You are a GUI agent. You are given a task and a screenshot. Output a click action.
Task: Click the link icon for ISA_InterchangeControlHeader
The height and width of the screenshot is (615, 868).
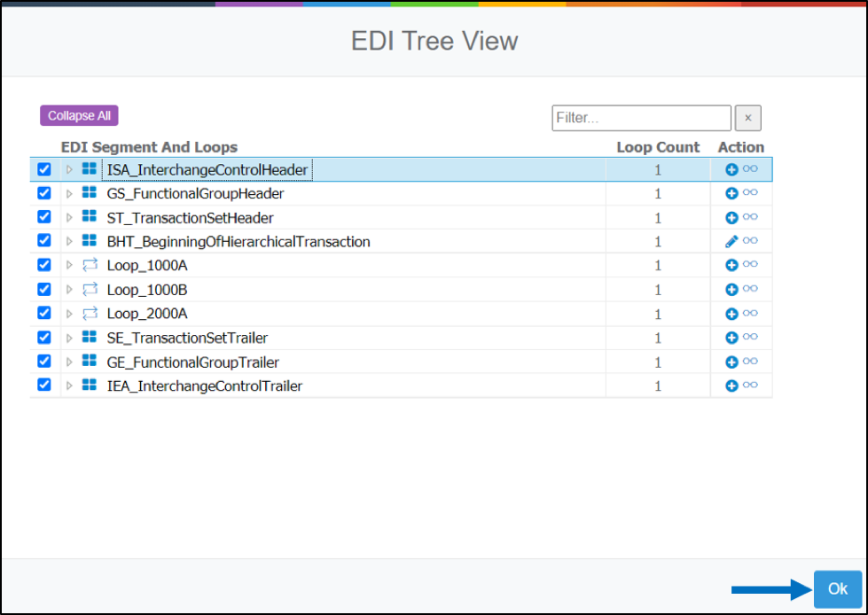[x=750, y=168]
